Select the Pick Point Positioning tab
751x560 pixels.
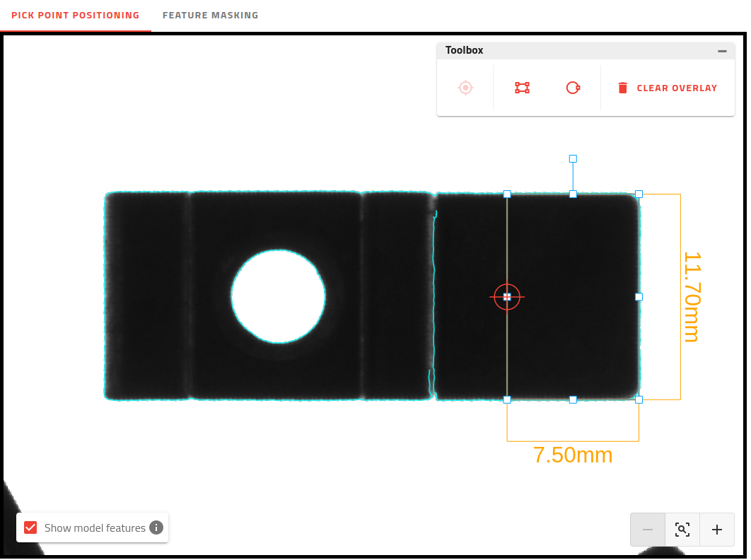[x=75, y=15]
